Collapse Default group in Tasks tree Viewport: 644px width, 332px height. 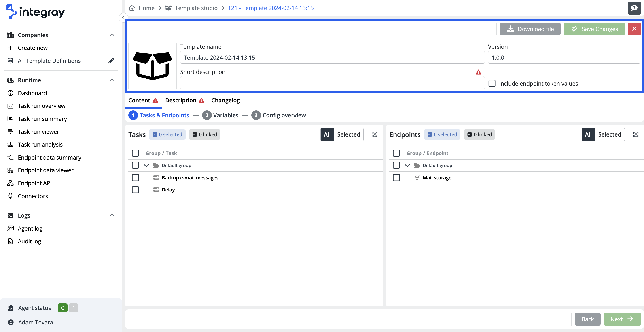point(146,165)
